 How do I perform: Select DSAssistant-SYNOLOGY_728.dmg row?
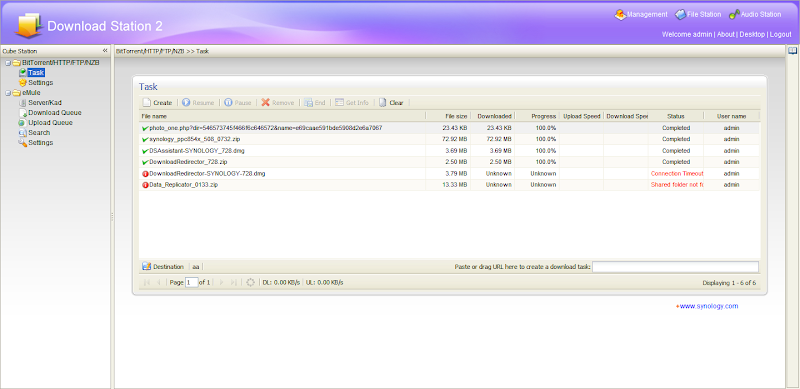pos(449,151)
